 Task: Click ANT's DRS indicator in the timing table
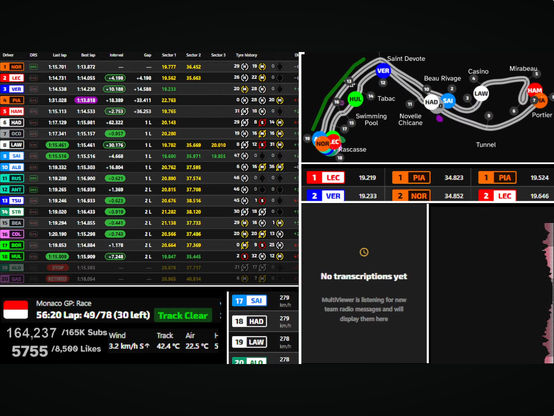tap(34, 190)
